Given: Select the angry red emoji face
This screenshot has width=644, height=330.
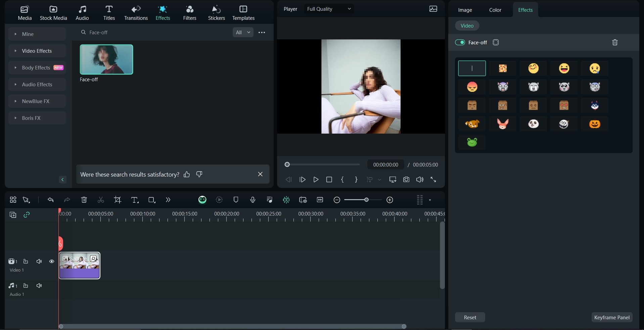Looking at the screenshot, I should coord(472,87).
